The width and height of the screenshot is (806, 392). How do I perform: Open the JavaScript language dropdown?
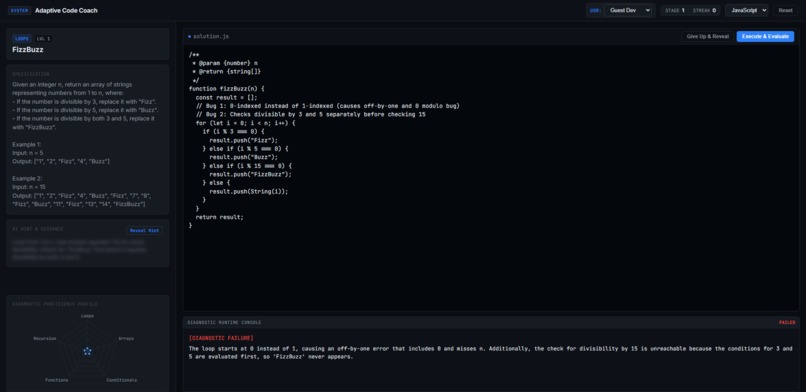click(x=746, y=10)
